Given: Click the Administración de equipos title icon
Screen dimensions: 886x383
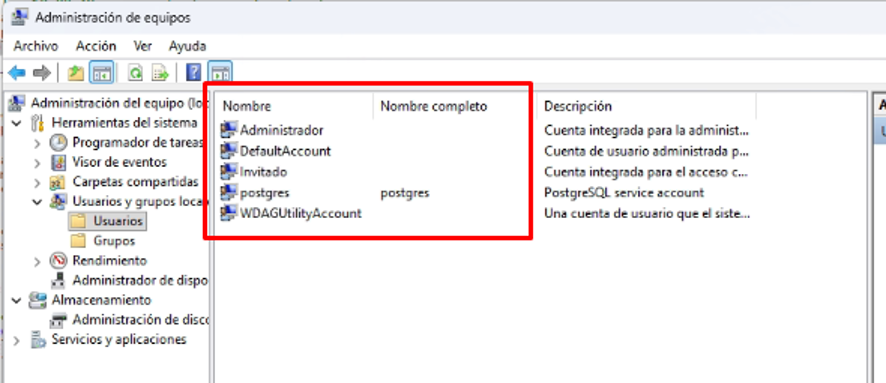Looking at the screenshot, I should point(19,18).
